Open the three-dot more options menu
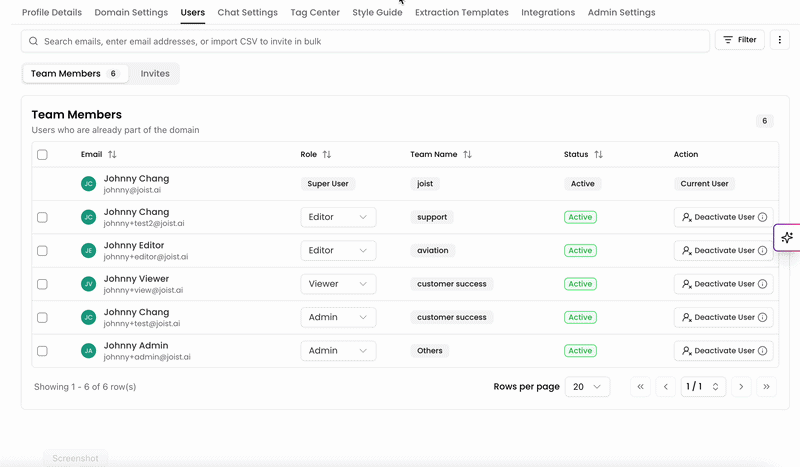This screenshot has height=467, width=800. click(x=780, y=40)
